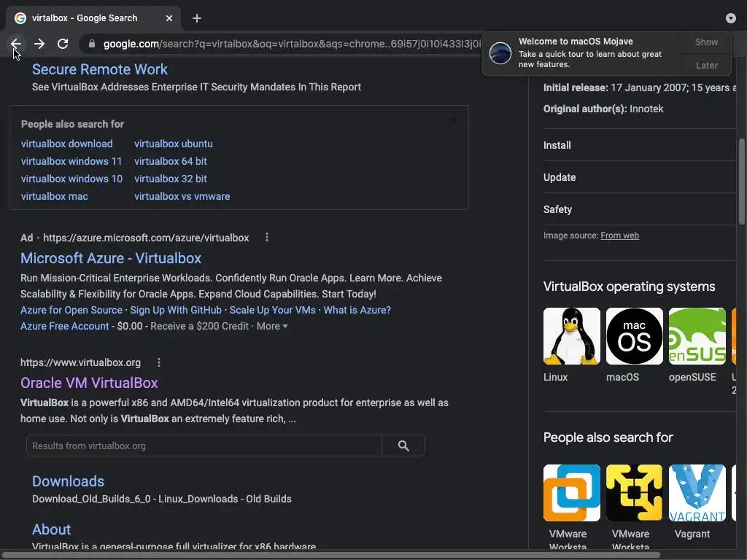This screenshot has width=747, height=560.
Task: Open the Azure Free Account link
Action: click(65, 326)
